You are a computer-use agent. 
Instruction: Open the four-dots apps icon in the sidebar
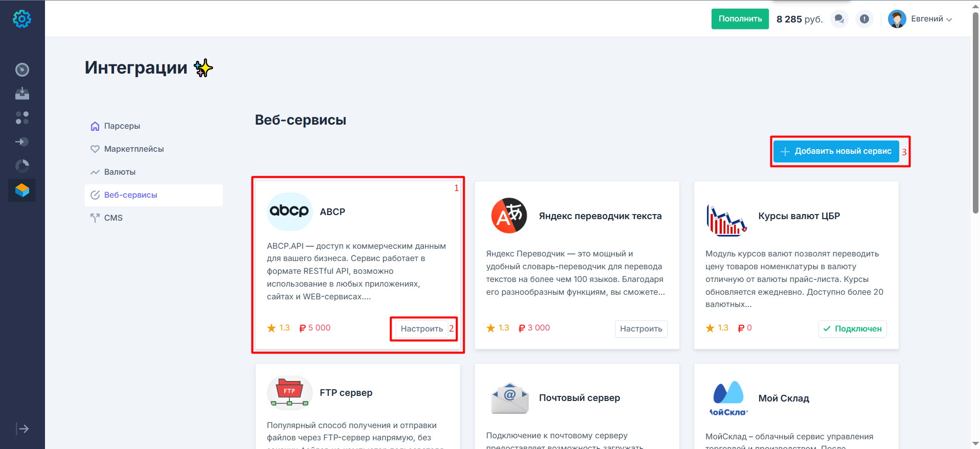pyautogui.click(x=22, y=117)
